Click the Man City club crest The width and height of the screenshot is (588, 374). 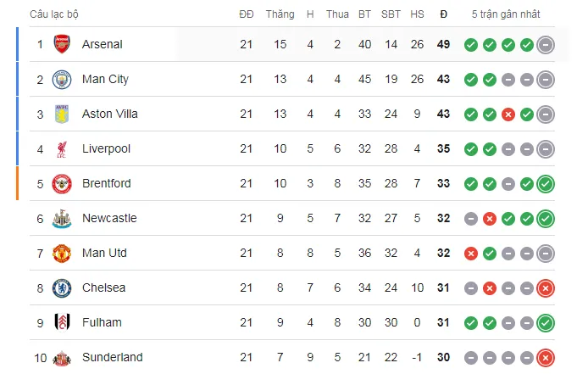tap(62, 79)
